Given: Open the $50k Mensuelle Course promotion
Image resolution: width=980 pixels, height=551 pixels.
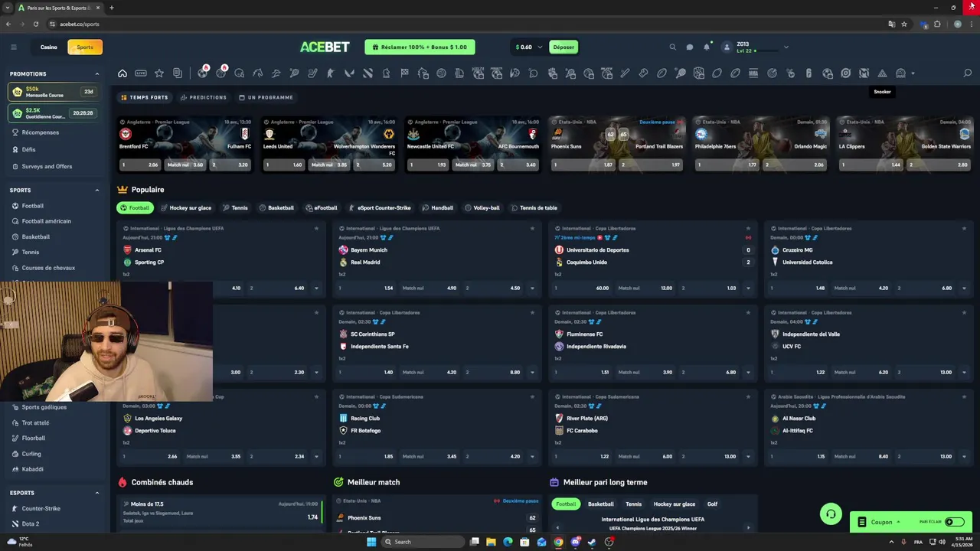Looking at the screenshot, I should point(53,92).
